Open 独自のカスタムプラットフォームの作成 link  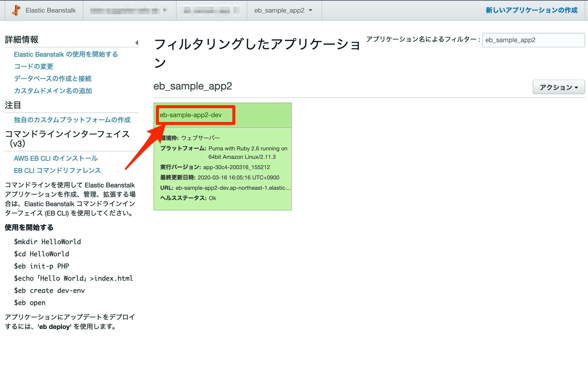[72, 120]
